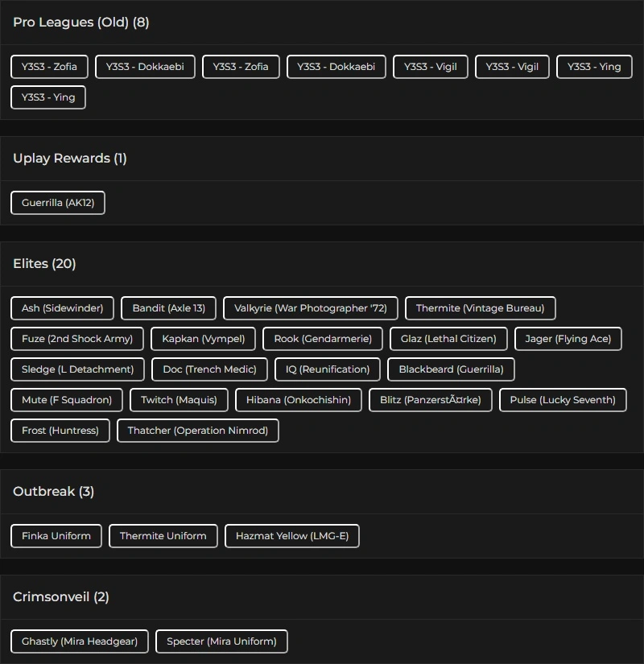The image size is (644, 664).
Task: Select Rook (Gendarmerie) elite tag
Action: pos(323,339)
